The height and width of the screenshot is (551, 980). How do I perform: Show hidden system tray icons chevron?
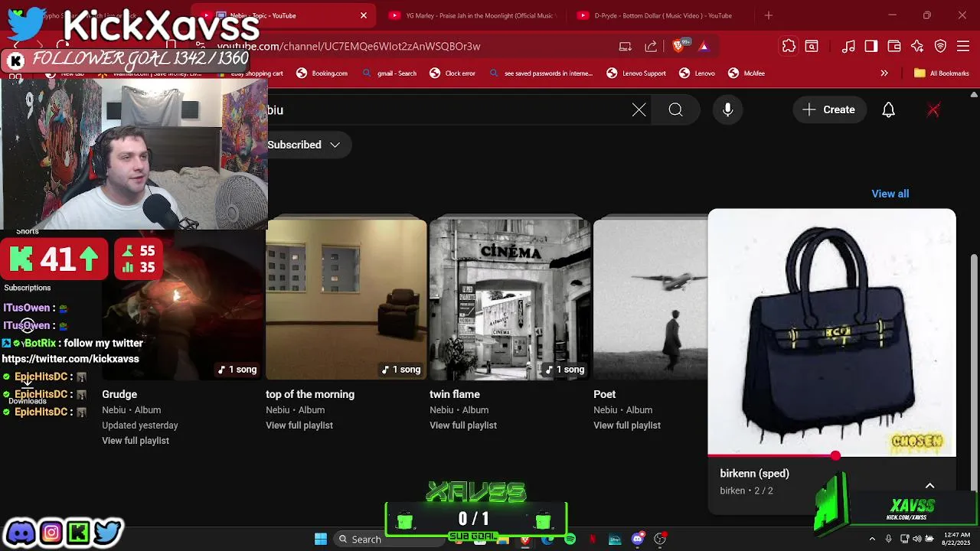tap(872, 539)
